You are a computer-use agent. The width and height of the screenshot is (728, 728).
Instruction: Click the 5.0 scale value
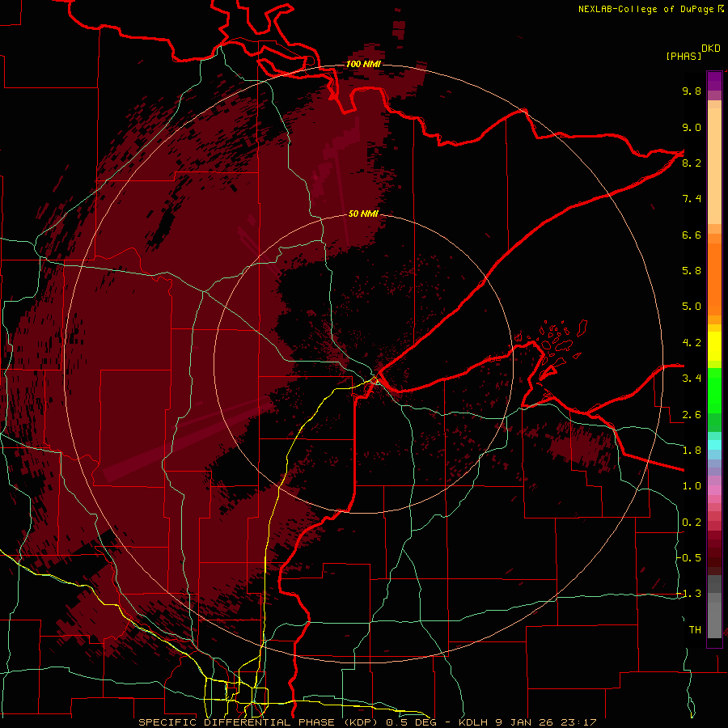tap(692, 307)
